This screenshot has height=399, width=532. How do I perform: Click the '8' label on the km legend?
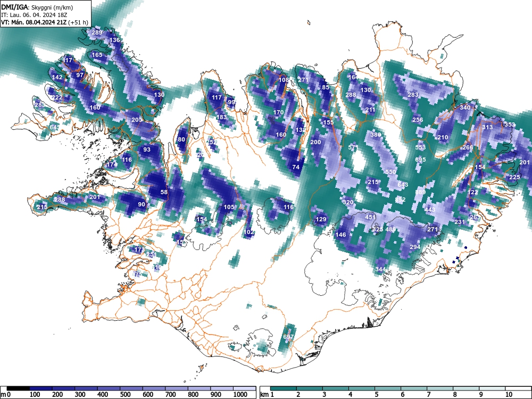pos(455,395)
